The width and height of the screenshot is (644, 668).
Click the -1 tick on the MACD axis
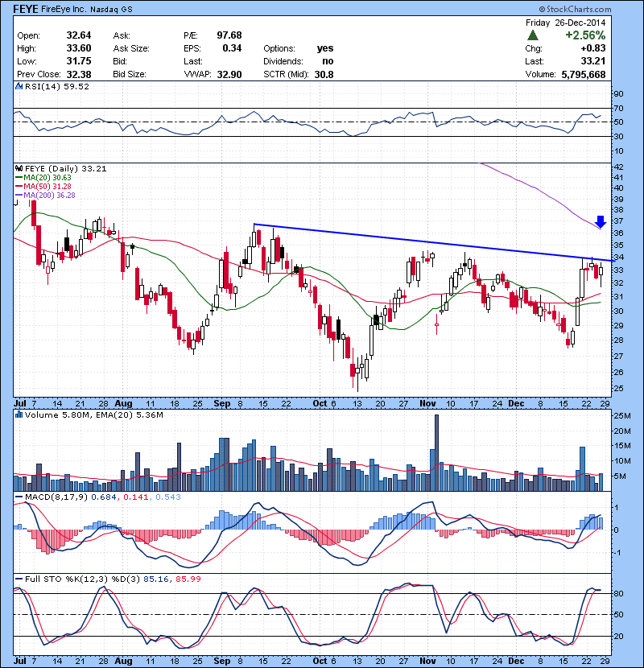617,553
